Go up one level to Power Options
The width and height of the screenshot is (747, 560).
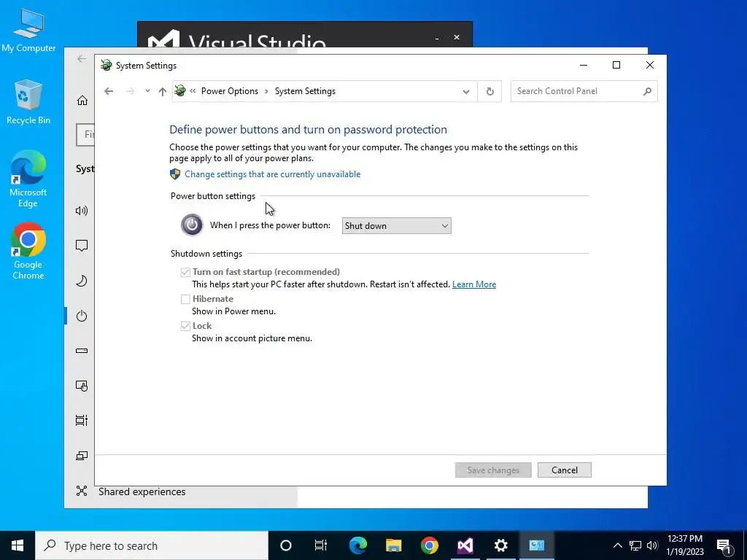pos(163,91)
